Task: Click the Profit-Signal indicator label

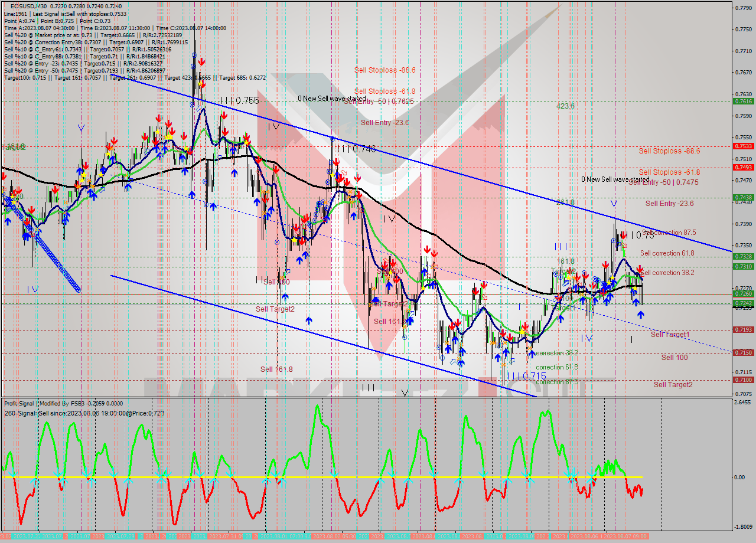Action: tap(19, 403)
